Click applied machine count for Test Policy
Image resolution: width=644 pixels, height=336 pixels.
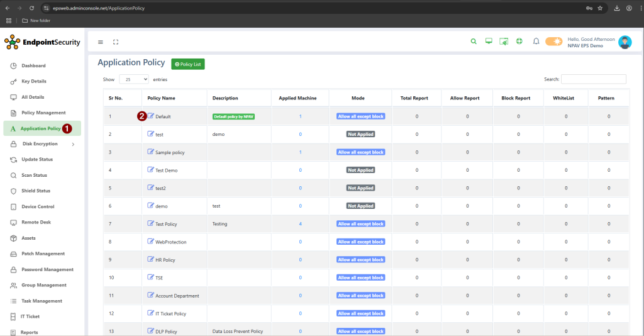[x=300, y=224]
